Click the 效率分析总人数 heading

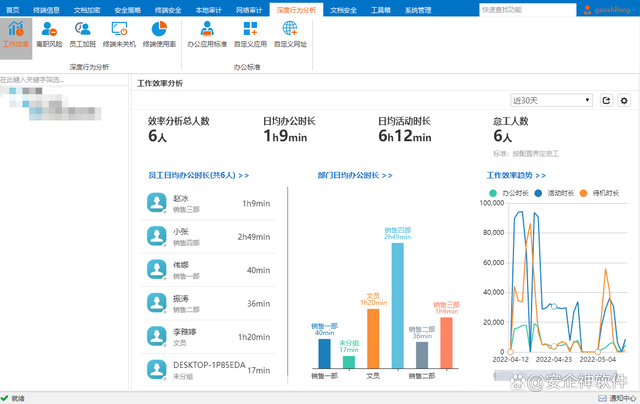click(x=178, y=121)
